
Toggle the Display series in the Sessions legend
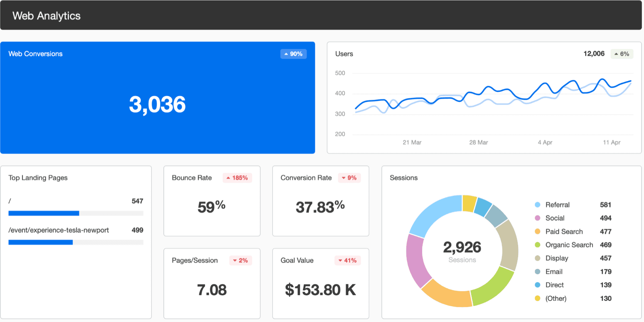tap(557, 258)
